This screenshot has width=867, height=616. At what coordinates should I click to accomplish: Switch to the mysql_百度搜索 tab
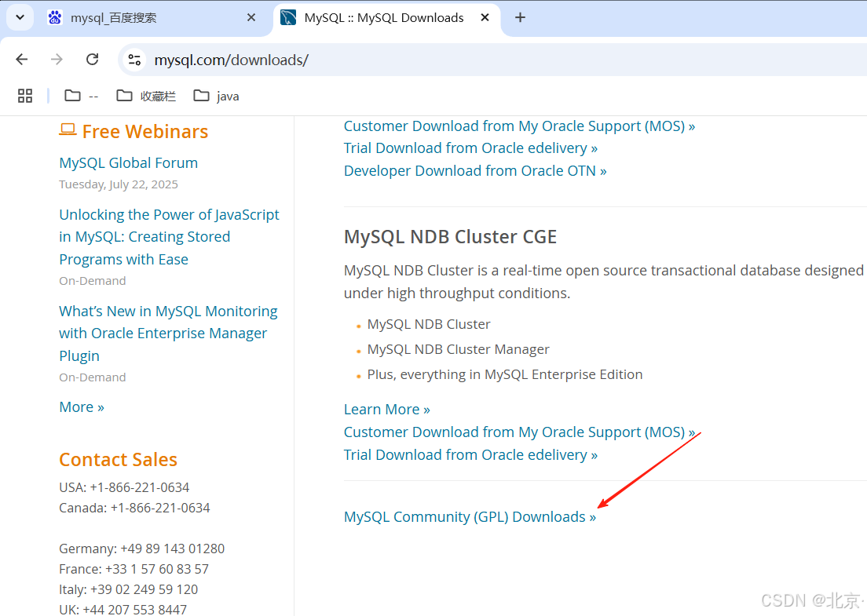pyautogui.click(x=152, y=18)
